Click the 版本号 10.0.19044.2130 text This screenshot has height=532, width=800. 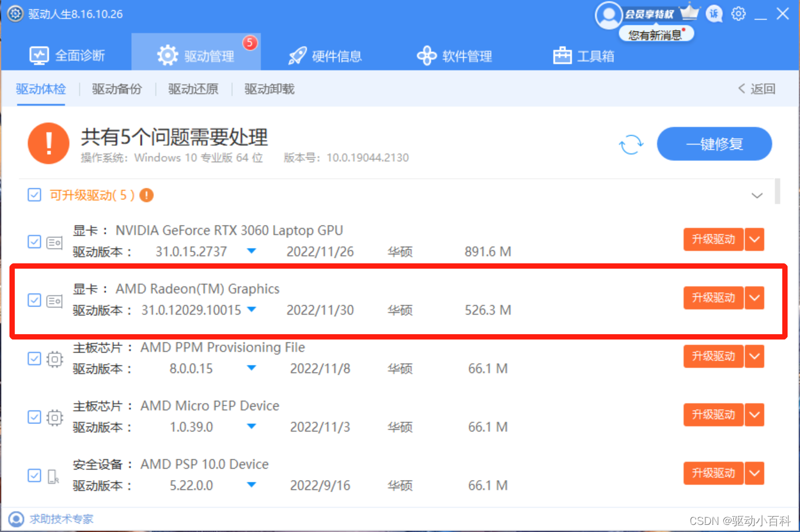(346, 158)
